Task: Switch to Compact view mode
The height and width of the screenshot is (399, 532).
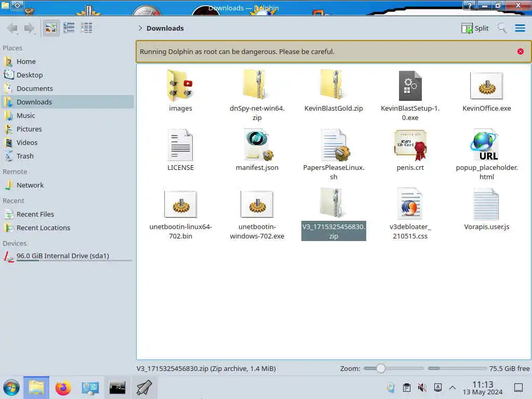Action: click(x=69, y=28)
